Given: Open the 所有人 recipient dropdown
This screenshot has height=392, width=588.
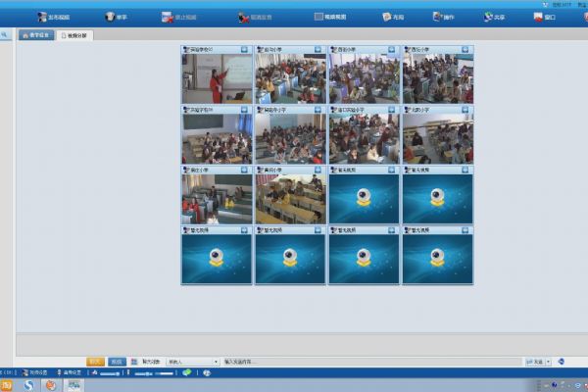Looking at the screenshot, I should pyautogui.click(x=192, y=362).
